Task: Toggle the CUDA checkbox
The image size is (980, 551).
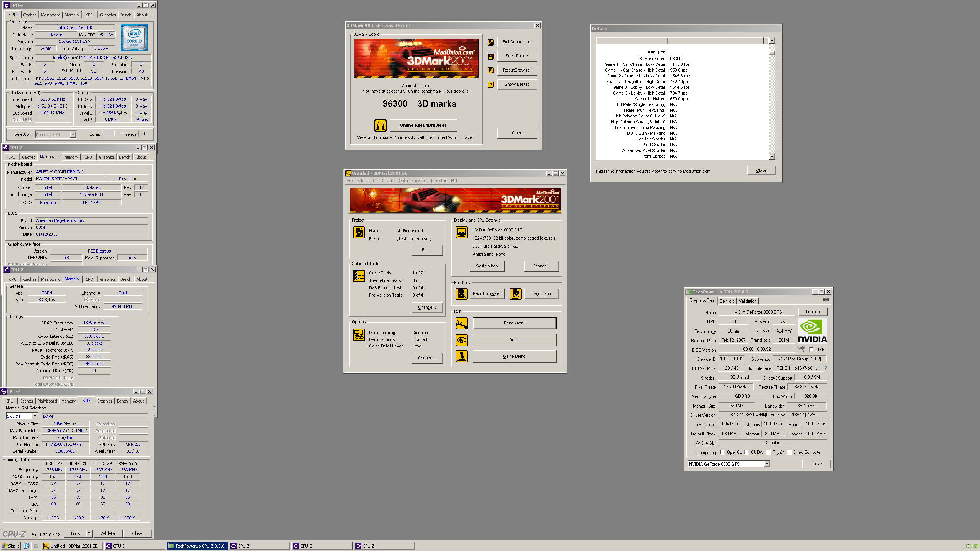Action: click(746, 452)
